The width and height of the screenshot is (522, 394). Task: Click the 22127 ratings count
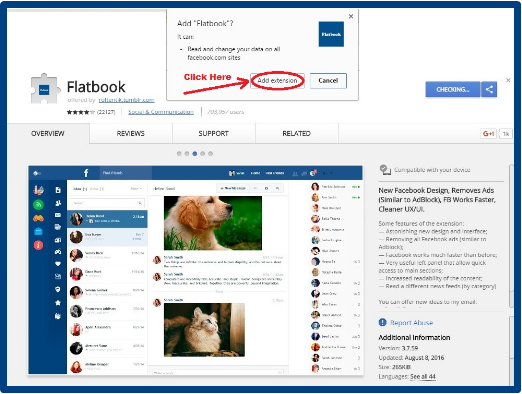106,112
